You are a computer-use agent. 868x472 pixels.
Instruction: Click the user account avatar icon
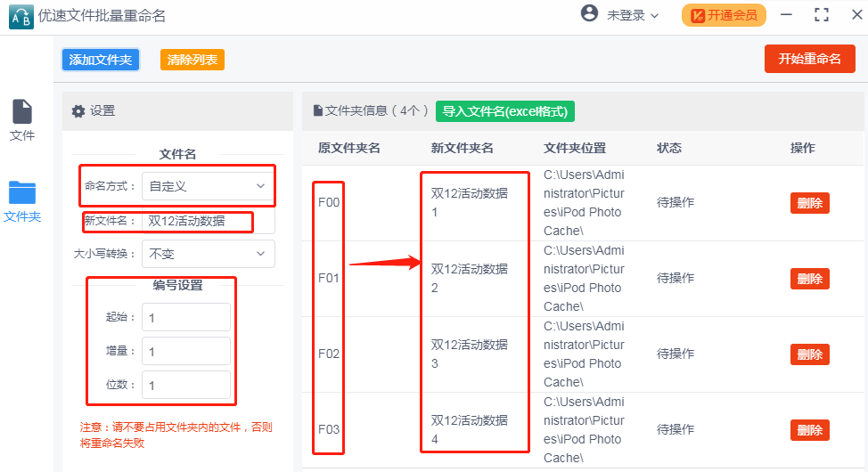pyautogui.click(x=588, y=13)
